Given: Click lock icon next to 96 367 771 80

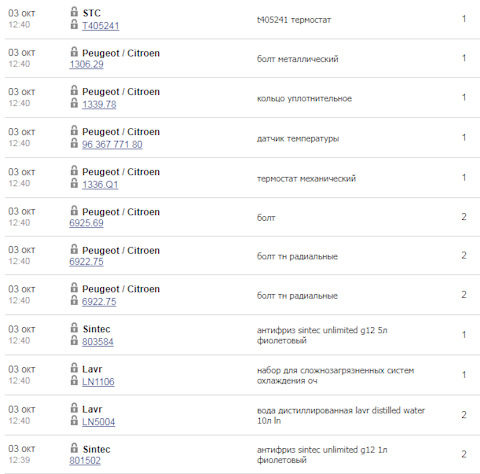Looking at the screenshot, I should pyautogui.click(x=74, y=143).
